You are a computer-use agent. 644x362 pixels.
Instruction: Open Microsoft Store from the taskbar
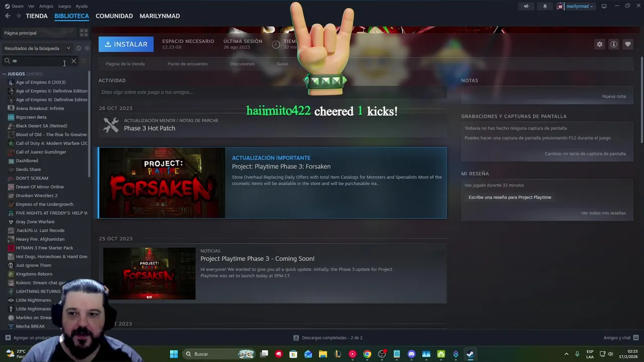(x=293, y=354)
